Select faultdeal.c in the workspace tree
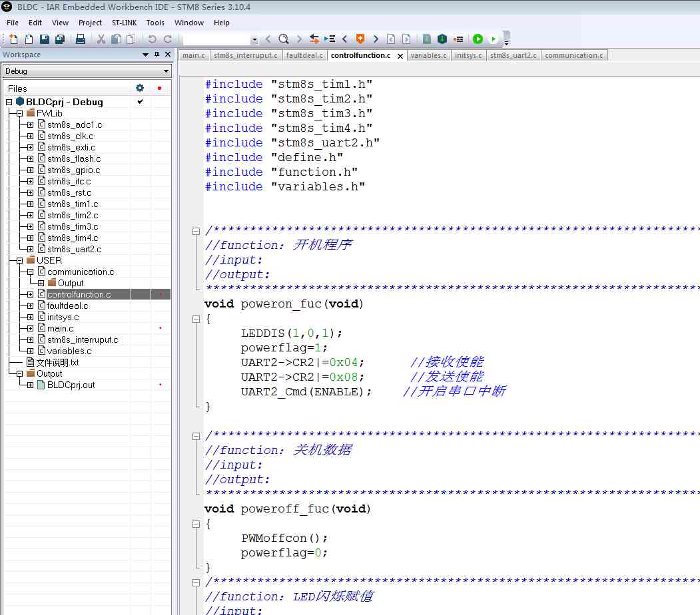 pos(67,306)
